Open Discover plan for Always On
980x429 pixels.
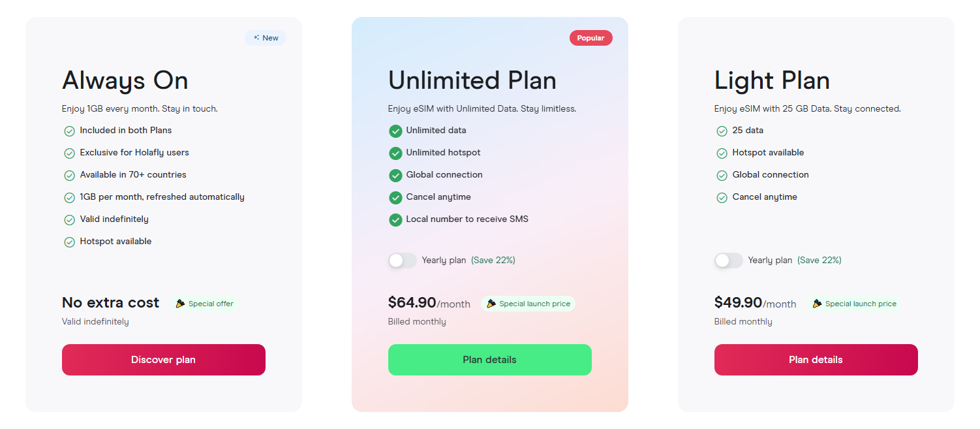[163, 360]
